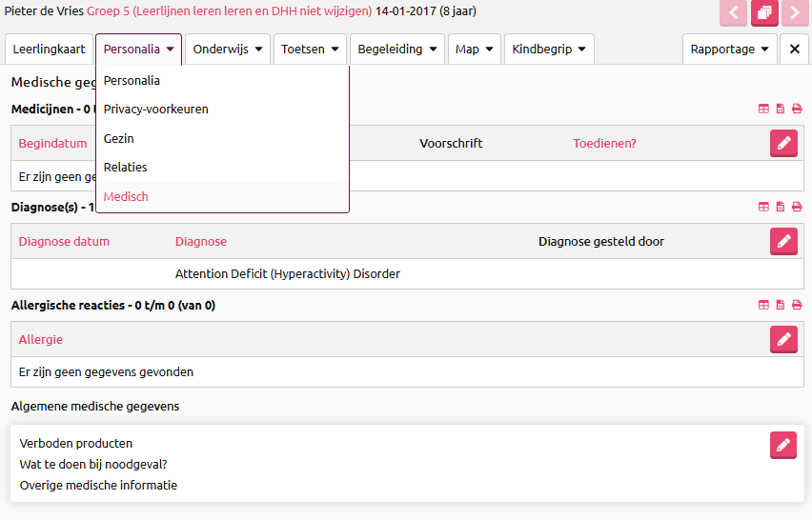Go to the next student arrow
The width and height of the screenshot is (812, 520).
pyautogui.click(x=794, y=12)
